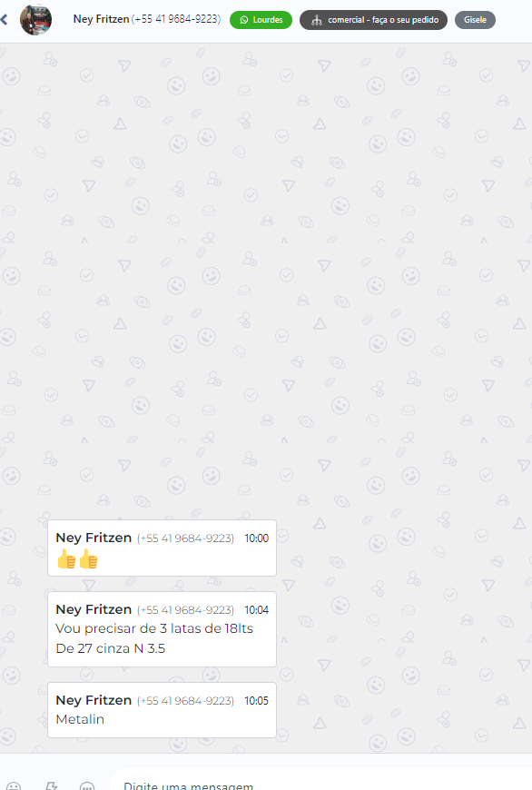
Task: Click the sender name on the 10:04 message
Action: pyautogui.click(x=94, y=609)
